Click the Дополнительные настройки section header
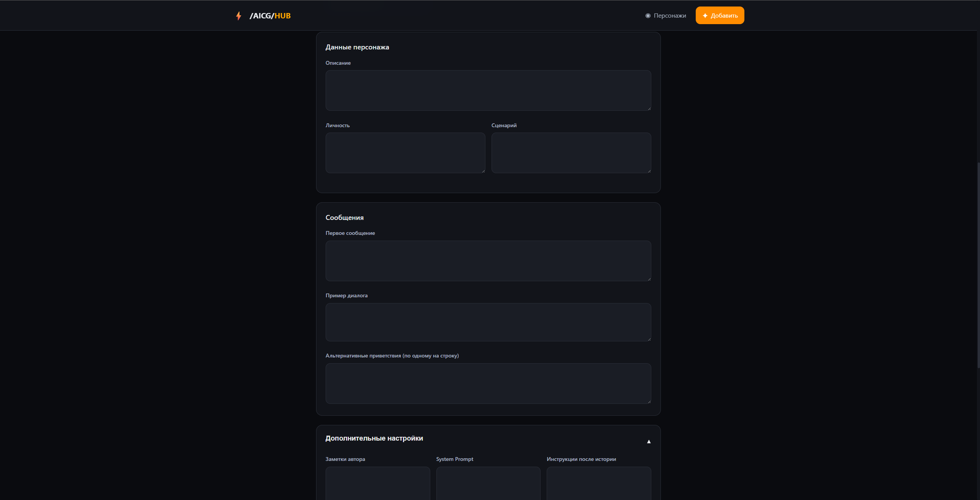 374,438
